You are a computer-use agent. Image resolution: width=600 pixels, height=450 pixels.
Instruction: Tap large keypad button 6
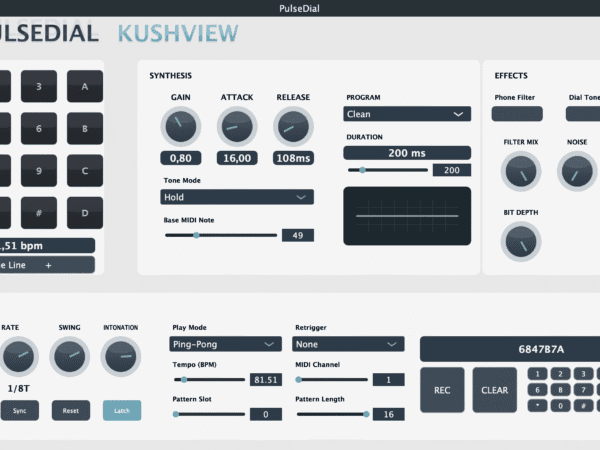(x=39, y=128)
